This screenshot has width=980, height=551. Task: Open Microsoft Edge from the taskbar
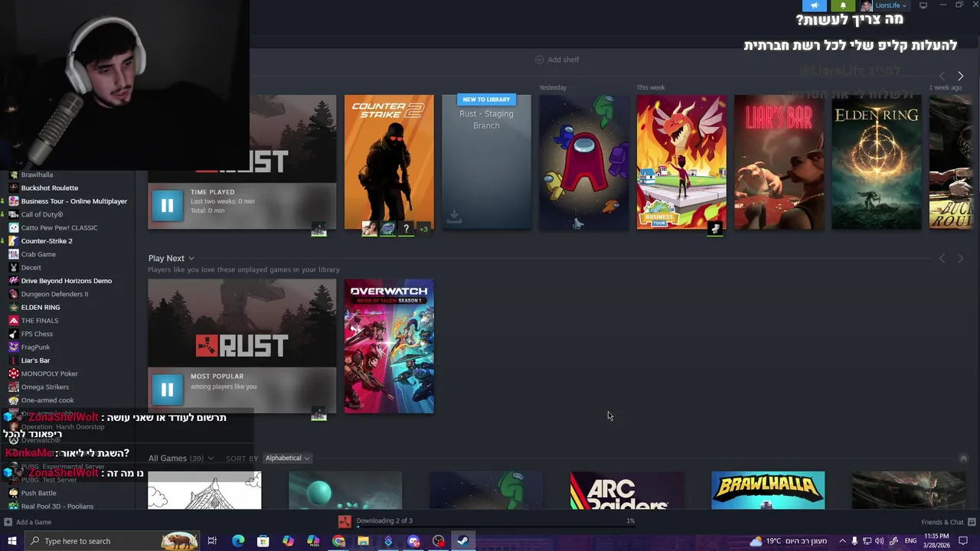[x=238, y=541]
